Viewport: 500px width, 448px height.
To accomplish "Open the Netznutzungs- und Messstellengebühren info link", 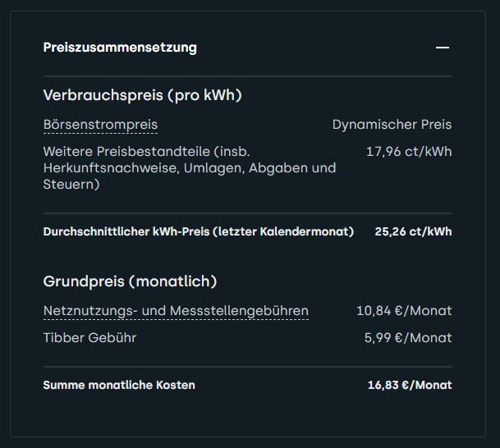I will click(176, 311).
